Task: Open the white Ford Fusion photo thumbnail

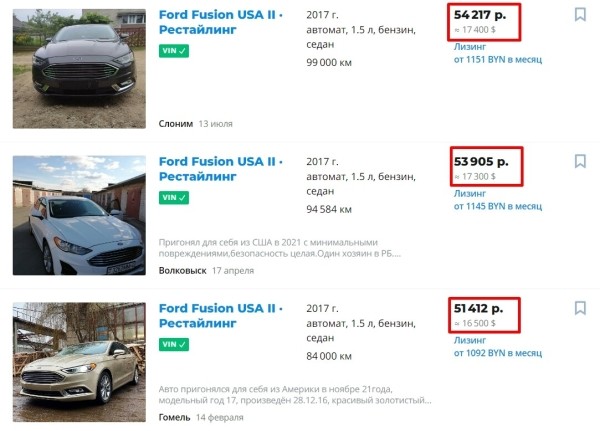Action: 79,215
